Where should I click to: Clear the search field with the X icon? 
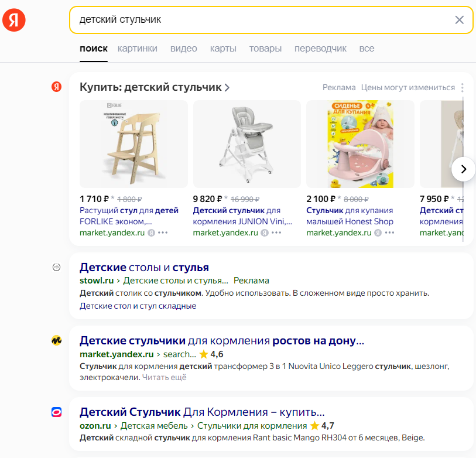click(x=459, y=20)
